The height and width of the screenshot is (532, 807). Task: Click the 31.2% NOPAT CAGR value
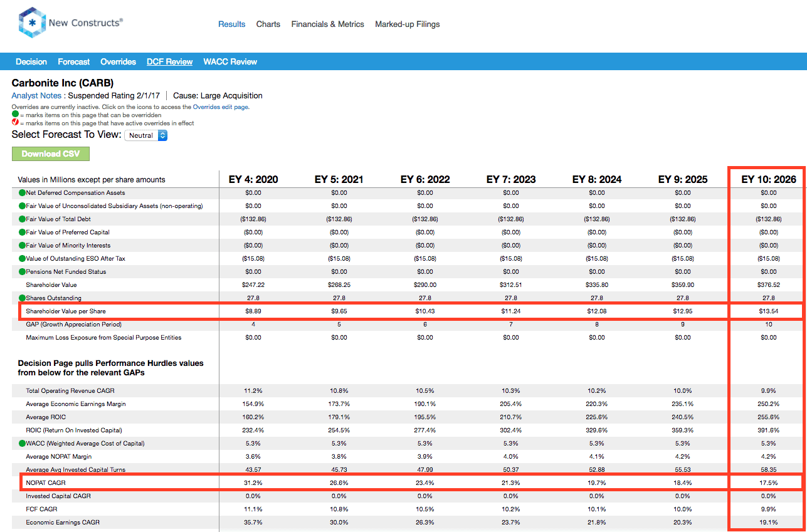click(253, 483)
